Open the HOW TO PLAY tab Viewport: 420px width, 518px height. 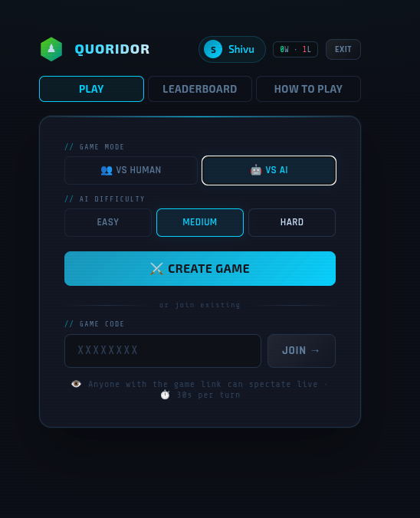[308, 89]
